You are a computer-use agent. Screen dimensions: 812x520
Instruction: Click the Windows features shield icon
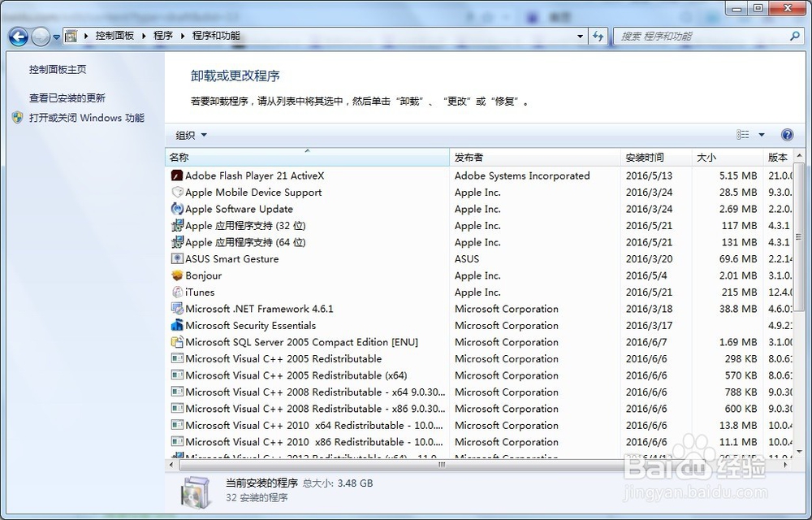click(18, 118)
